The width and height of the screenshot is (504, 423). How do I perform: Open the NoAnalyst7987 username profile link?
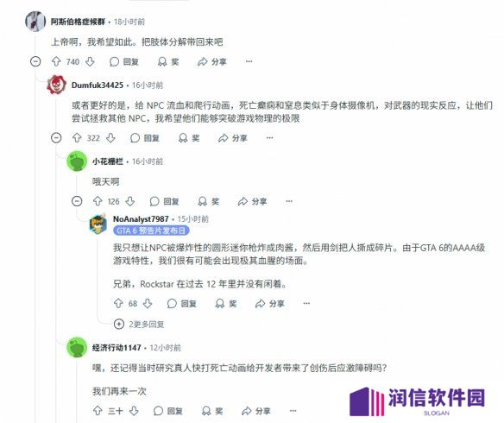click(141, 219)
